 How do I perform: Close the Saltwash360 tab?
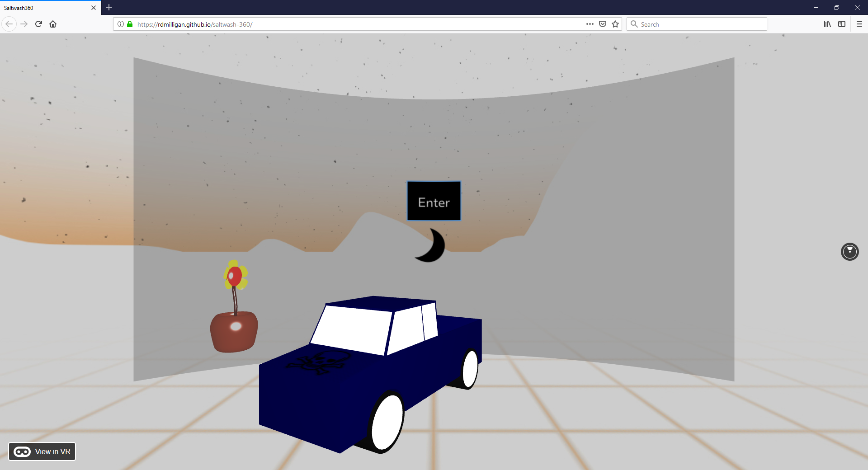point(94,8)
